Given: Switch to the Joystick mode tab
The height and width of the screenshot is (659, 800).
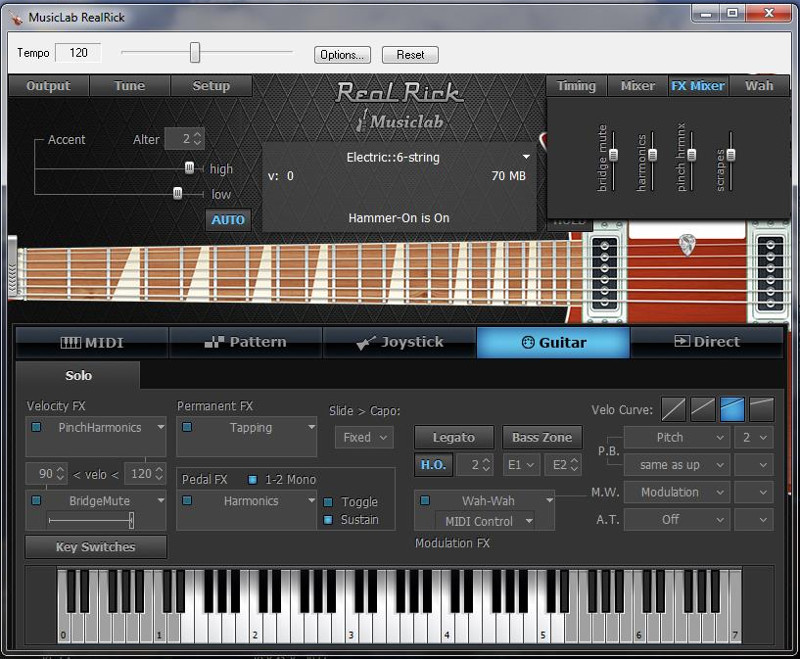Looking at the screenshot, I should pyautogui.click(x=399, y=342).
